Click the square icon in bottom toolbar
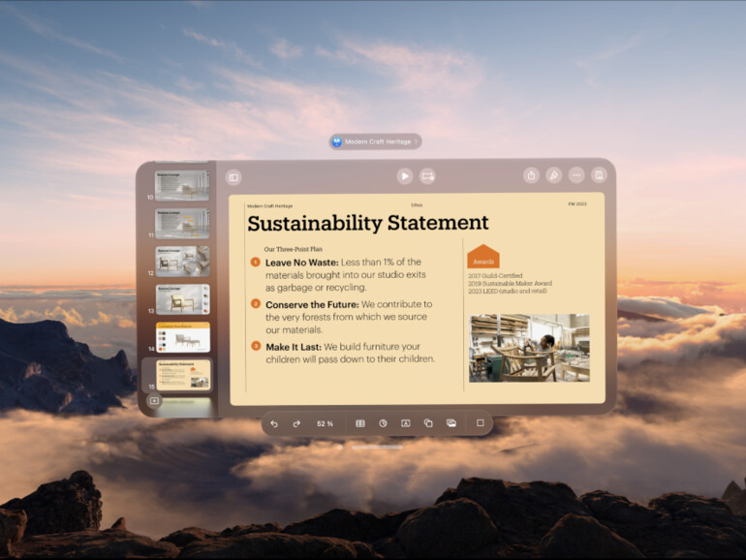 point(480,423)
